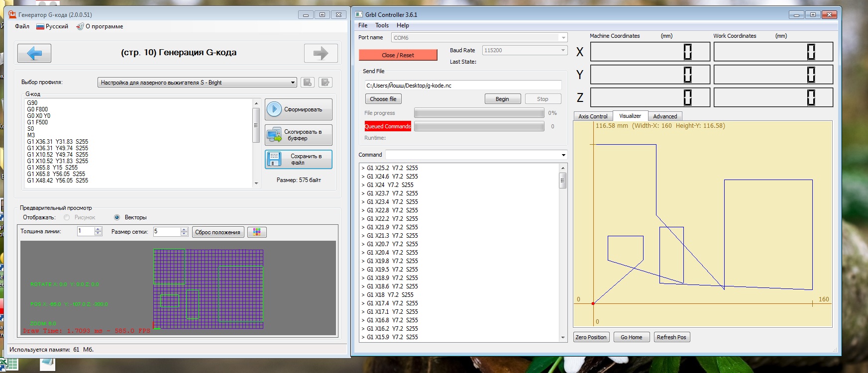Click the Сформировать button
This screenshot has height=373, width=868.
click(x=299, y=109)
